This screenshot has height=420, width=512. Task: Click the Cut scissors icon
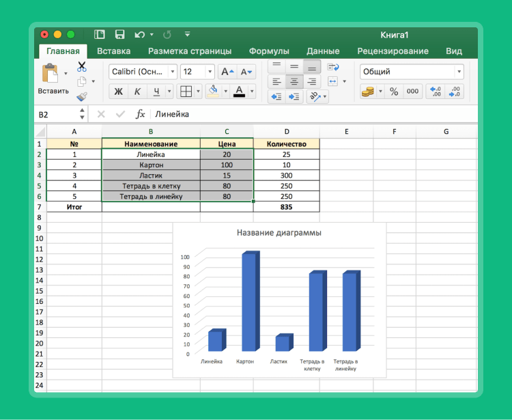pyautogui.click(x=82, y=67)
